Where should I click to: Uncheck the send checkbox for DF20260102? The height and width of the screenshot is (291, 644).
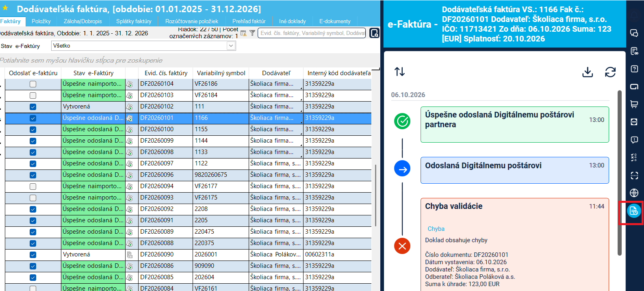pos(33,107)
